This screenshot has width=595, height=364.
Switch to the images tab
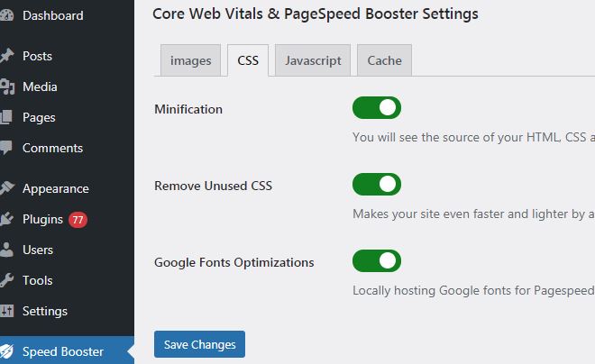pyautogui.click(x=190, y=60)
